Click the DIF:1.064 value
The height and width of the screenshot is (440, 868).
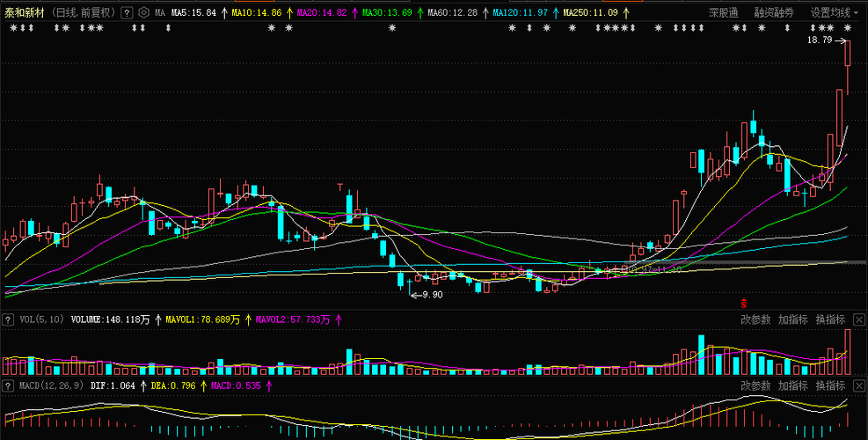tap(113, 385)
